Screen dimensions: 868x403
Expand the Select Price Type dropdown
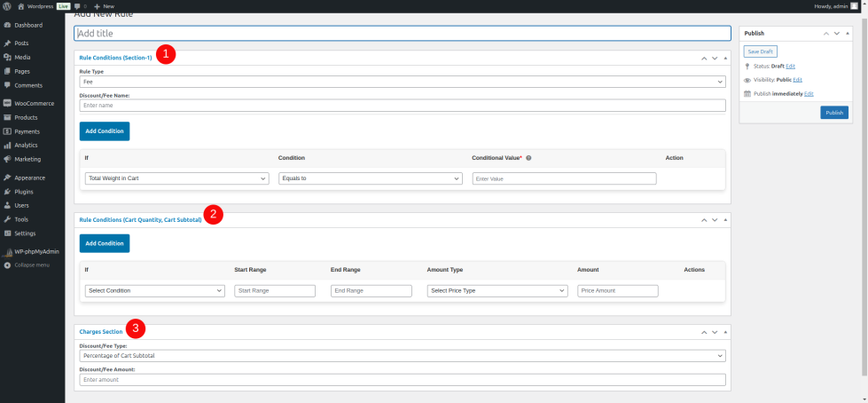pyautogui.click(x=497, y=290)
